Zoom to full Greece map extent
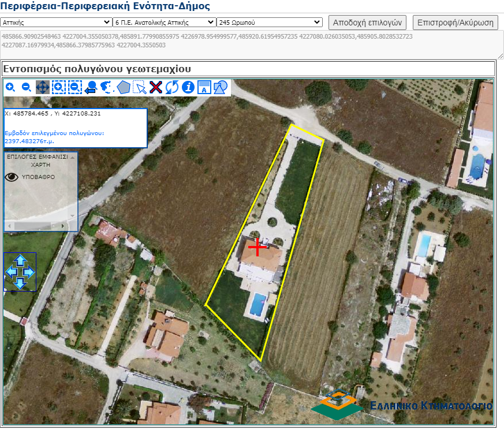The width and height of the screenshot is (504, 429). click(x=107, y=87)
